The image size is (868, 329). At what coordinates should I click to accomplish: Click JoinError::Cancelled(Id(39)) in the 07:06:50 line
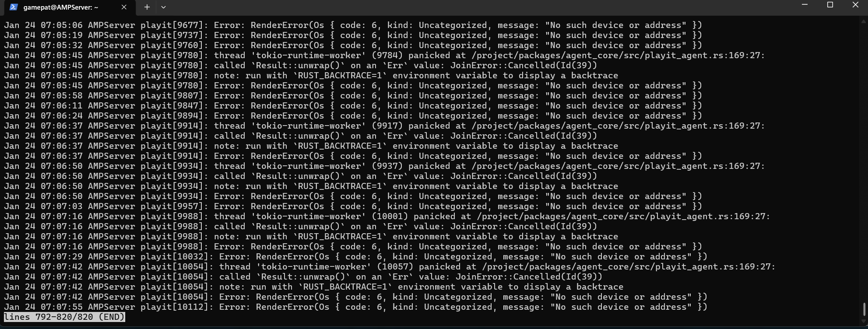tap(524, 176)
